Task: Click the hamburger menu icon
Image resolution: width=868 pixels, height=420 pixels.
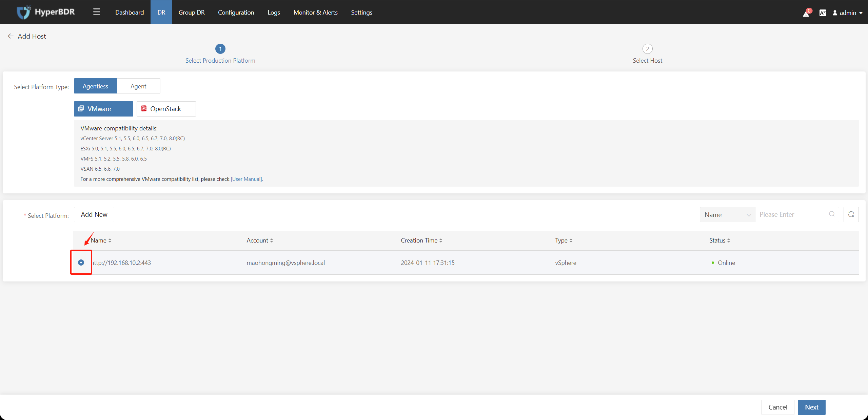Action: click(x=97, y=12)
